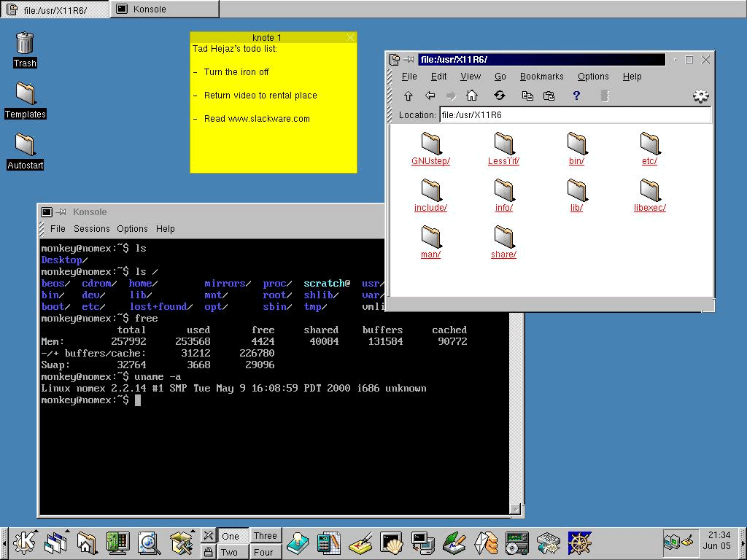747x560 pixels.
Task: Select the Konsole button in the top taskbar
Action: pos(164,9)
